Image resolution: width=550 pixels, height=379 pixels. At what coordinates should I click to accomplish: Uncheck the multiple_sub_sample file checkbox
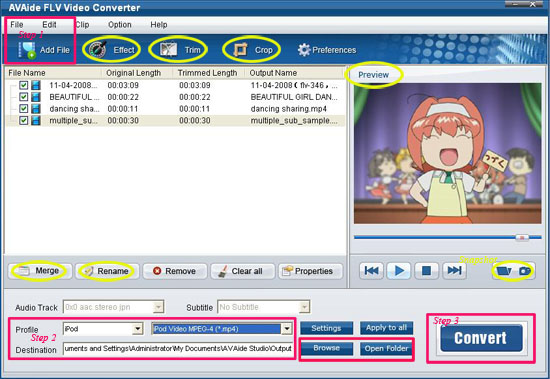pyautogui.click(x=24, y=120)
